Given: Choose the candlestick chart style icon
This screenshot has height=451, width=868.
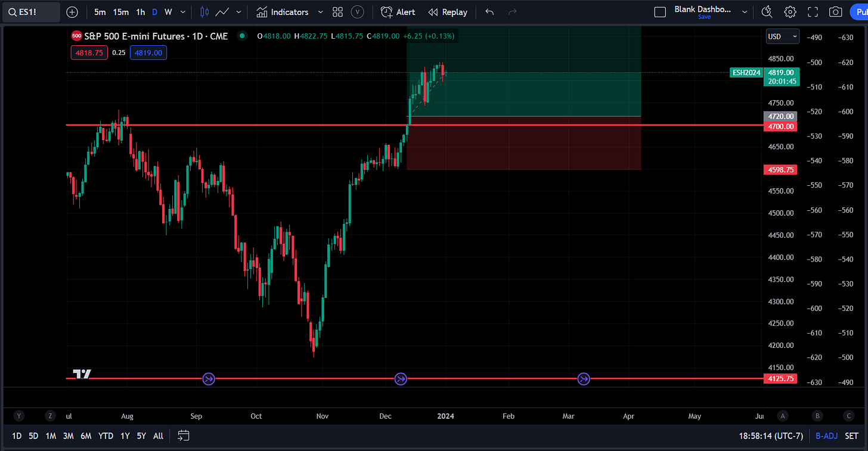Looking at the screenshot, I should tap(204, 12).
